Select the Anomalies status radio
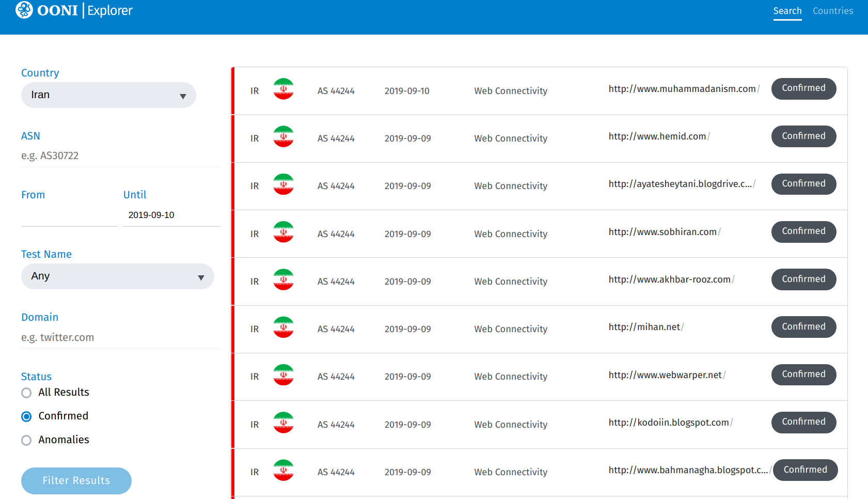 pyautogui.click(x=26, y=440)
